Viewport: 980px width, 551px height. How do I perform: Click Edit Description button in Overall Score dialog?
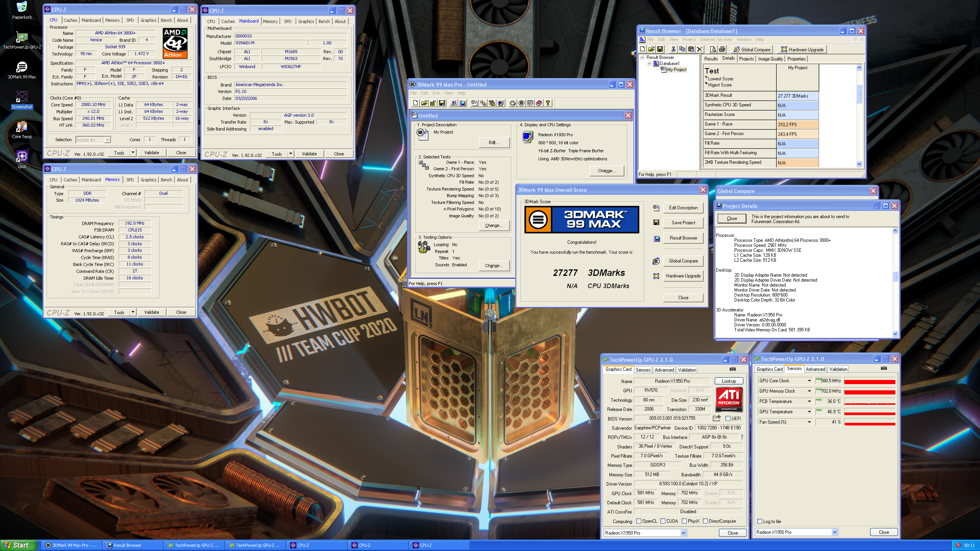tap(683, 208)
